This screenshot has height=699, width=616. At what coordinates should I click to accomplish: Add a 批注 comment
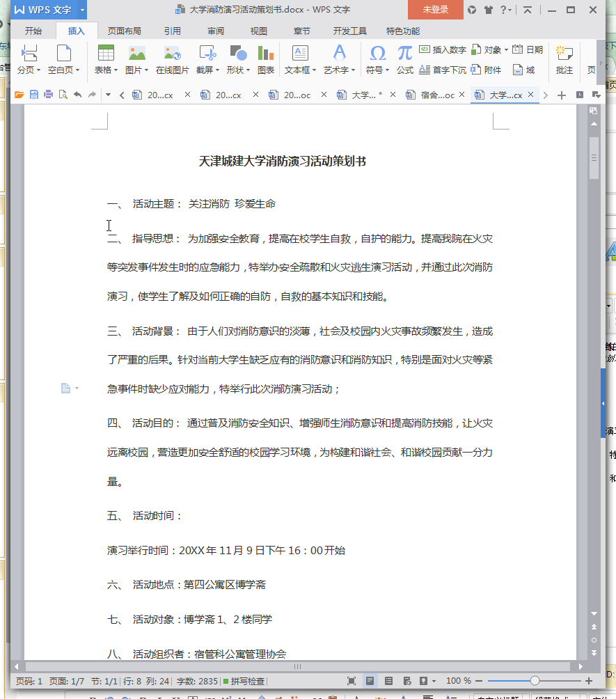(564, 59)
